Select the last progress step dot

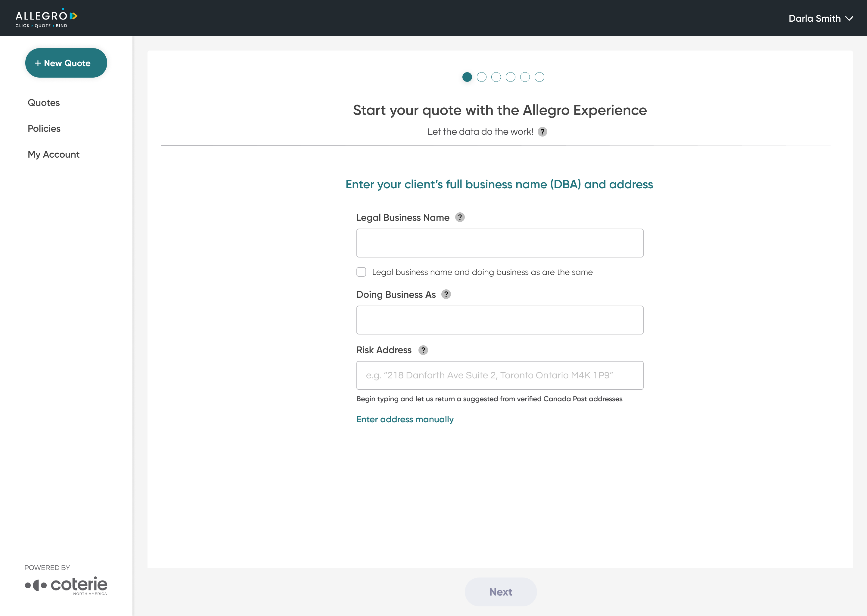539,77
